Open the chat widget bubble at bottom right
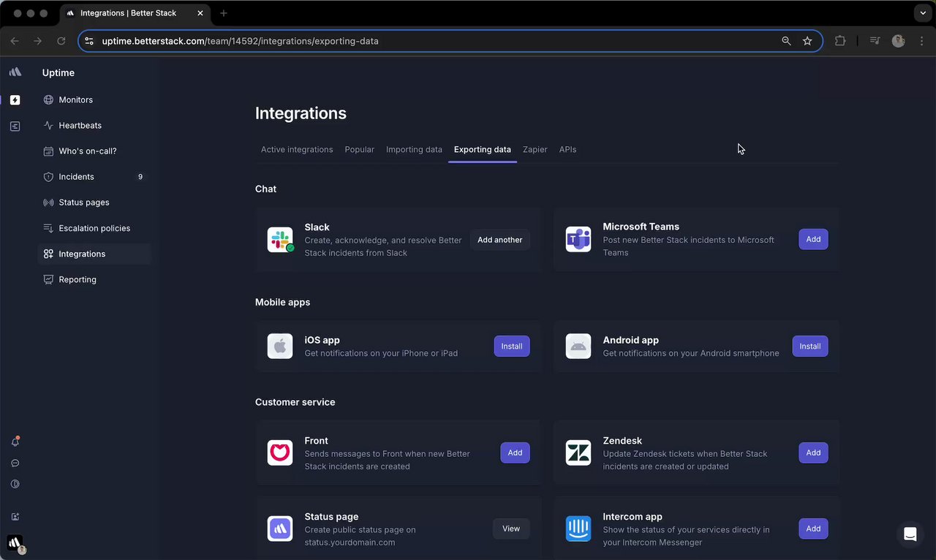Screen dimensions: 936x560 coord(910,534)
